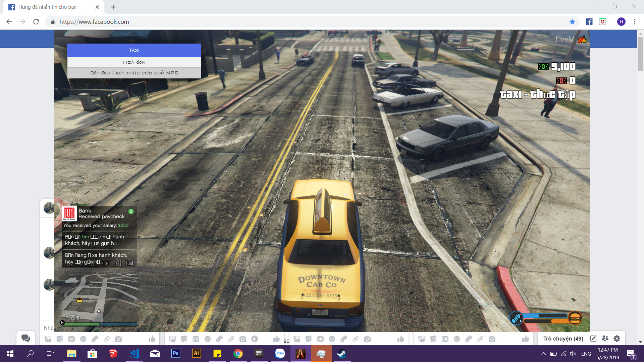Open the Chrome three-dot menu
This screenshot has height=362, width=644.
635,22
